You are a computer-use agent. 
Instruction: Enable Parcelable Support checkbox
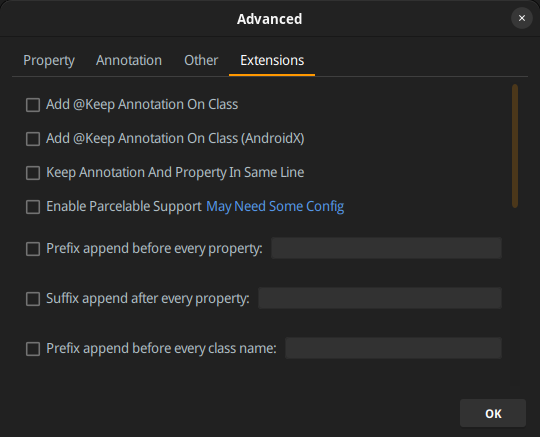tap(33, 207)
